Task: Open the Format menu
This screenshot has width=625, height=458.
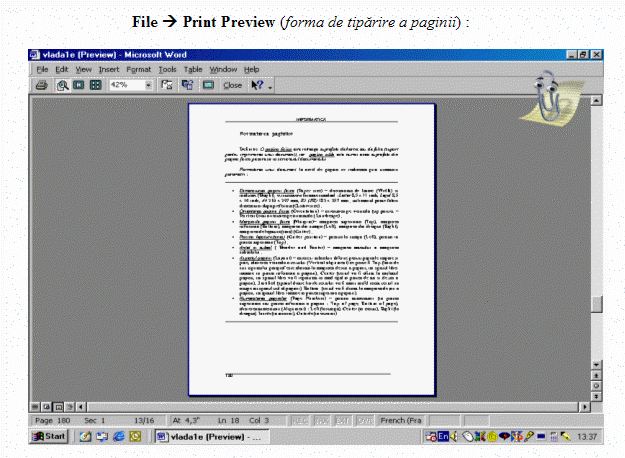Action: point(139,69)
